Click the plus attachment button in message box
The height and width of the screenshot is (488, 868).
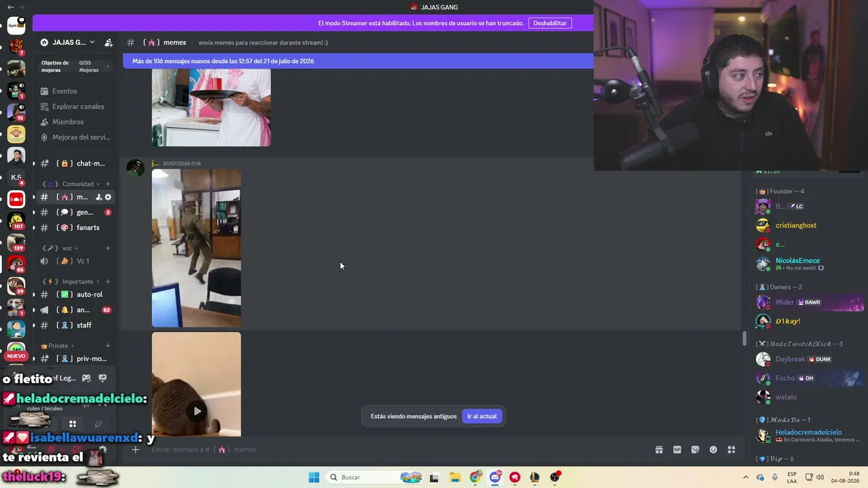coord(136,449)
